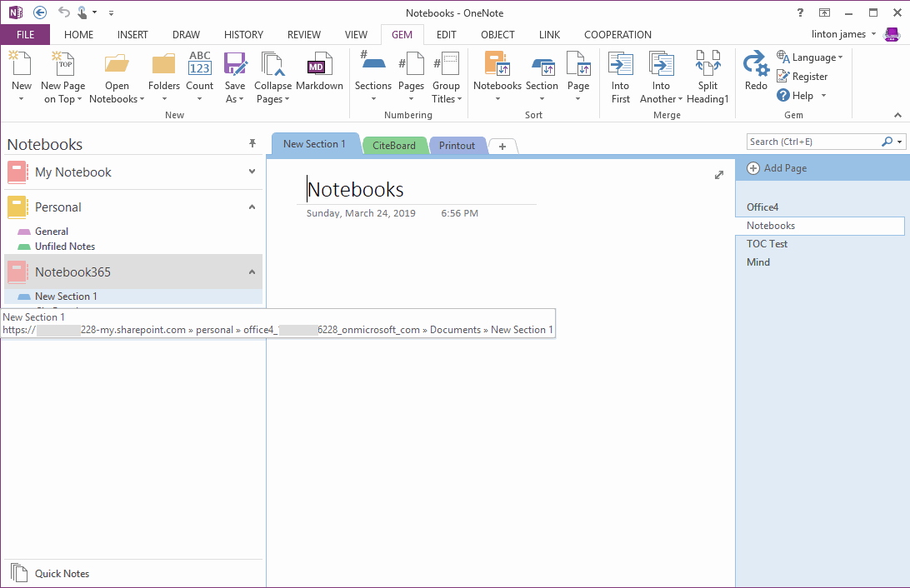Click the Register icon
This screenshot has width=910, height=588.
(x=783, y=76)
